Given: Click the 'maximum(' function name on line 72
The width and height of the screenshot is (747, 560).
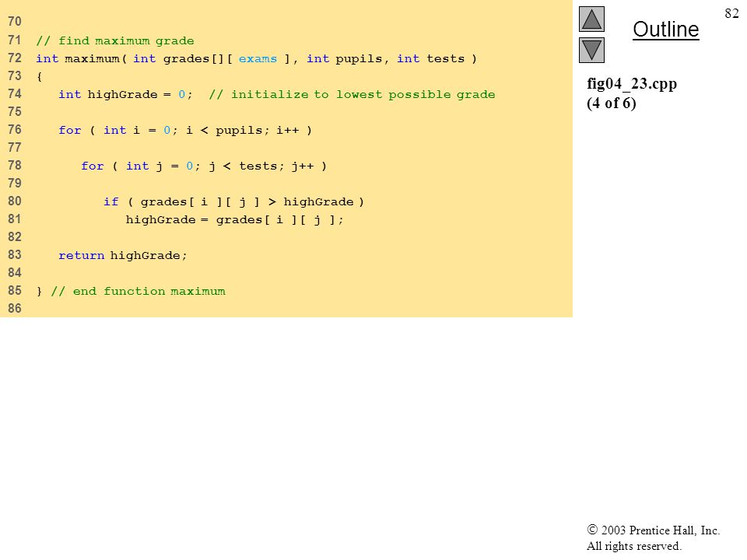Looking at the screenshot, I should 96,58.
